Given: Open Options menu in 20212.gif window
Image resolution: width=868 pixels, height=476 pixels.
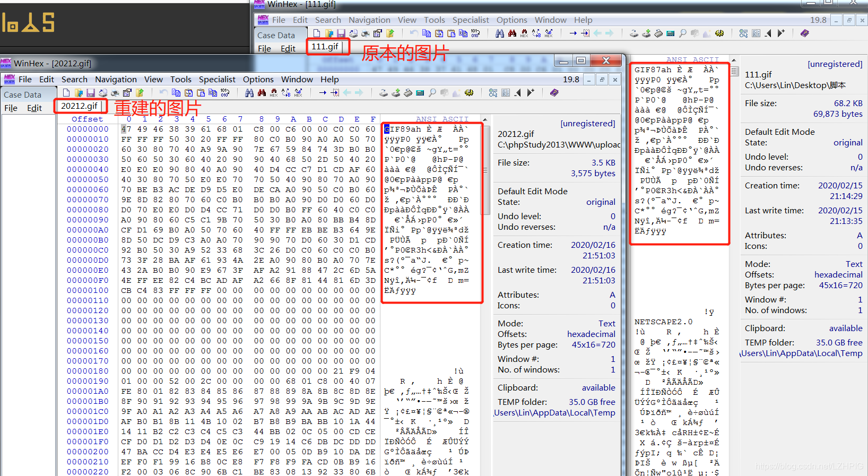Looking at the screenshot, I should pyautogui.click(x=258, y=80).
